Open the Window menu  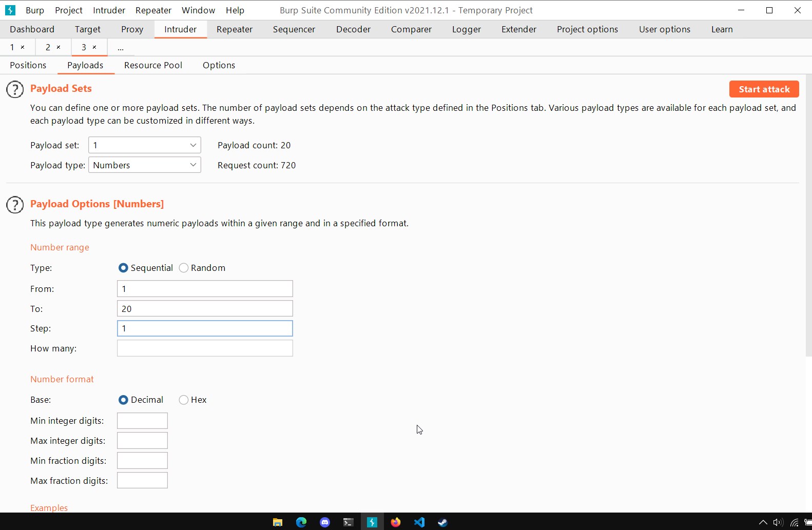(x=198, y=10)
